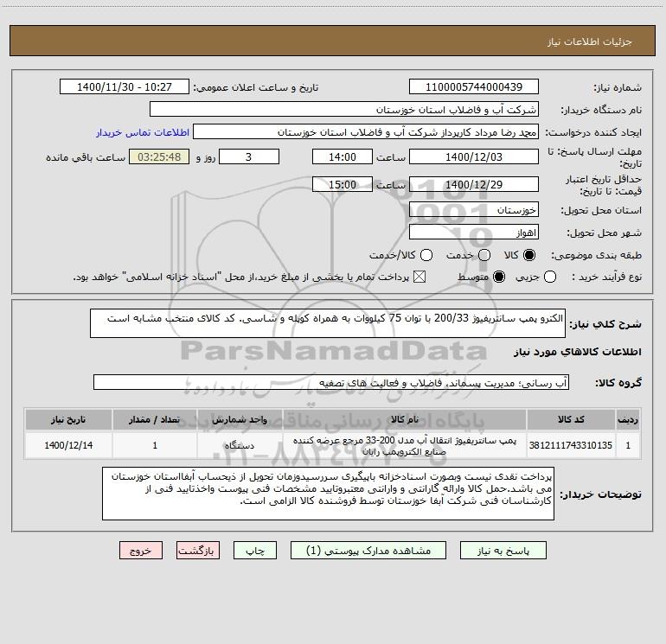Open مشاهده مدارک پیوستی (1) button
This screenshot has width=666, height=644.
368,551
